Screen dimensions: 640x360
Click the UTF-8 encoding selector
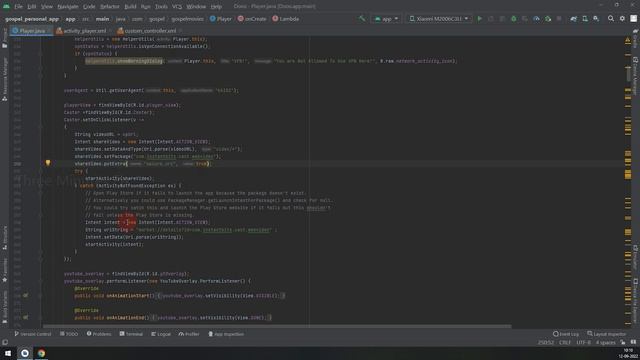click(583, 342)
